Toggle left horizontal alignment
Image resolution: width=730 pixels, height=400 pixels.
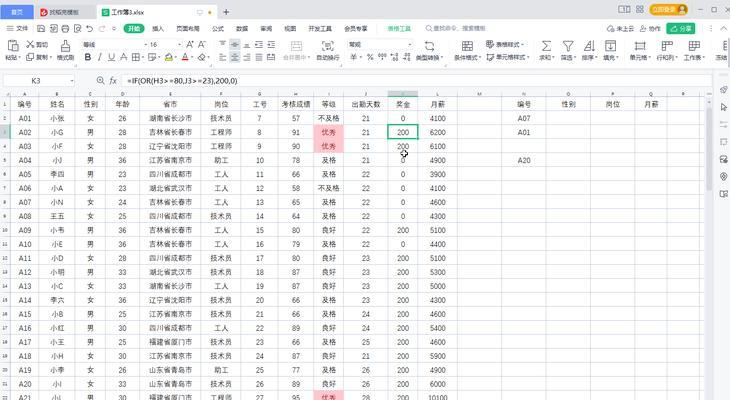click(223, 57)
